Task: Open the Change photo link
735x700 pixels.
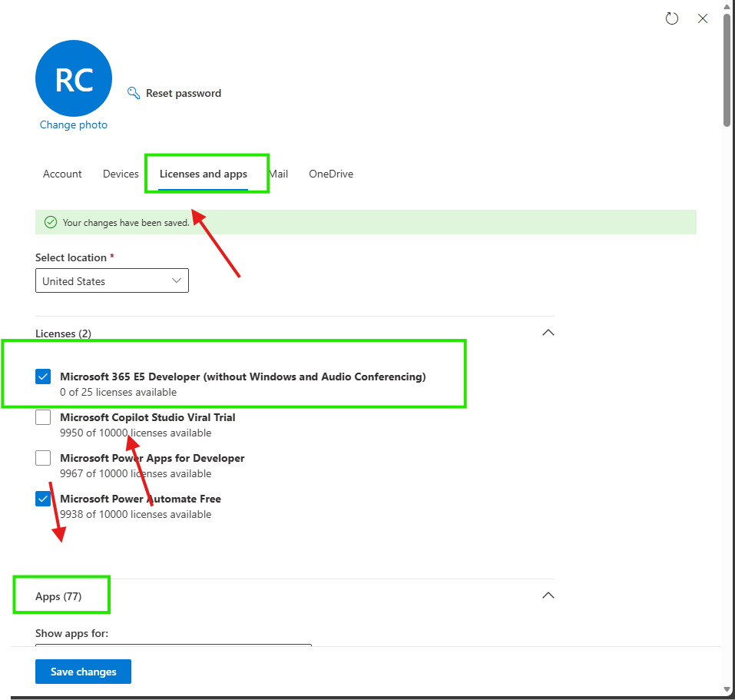Action: click(74, 124)
